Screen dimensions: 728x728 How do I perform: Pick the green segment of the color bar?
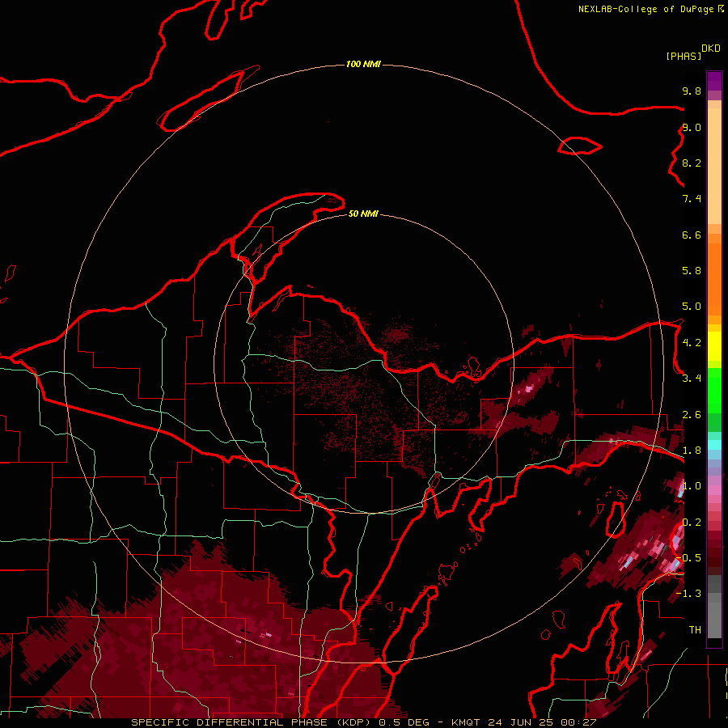(714, 390)
